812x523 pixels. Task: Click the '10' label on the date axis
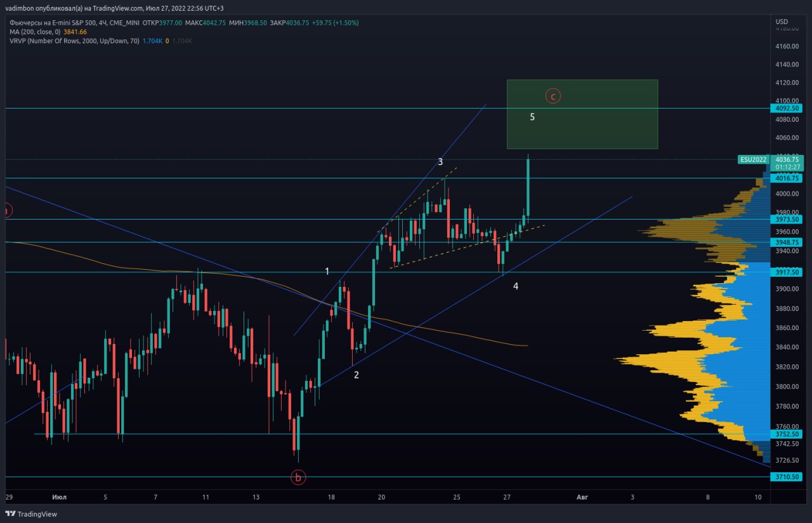pos(758,497)
